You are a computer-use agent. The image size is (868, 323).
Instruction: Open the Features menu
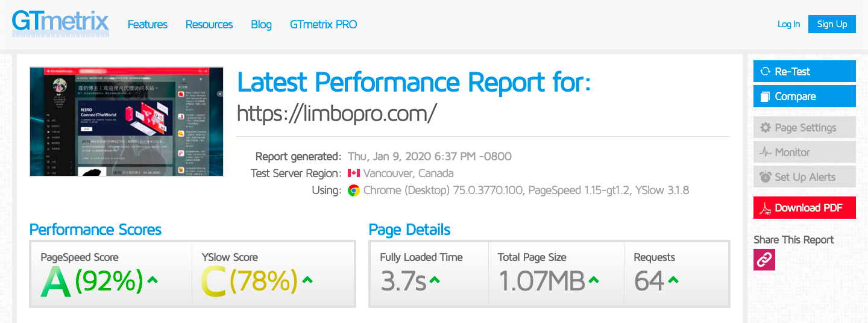pos(148,25)
